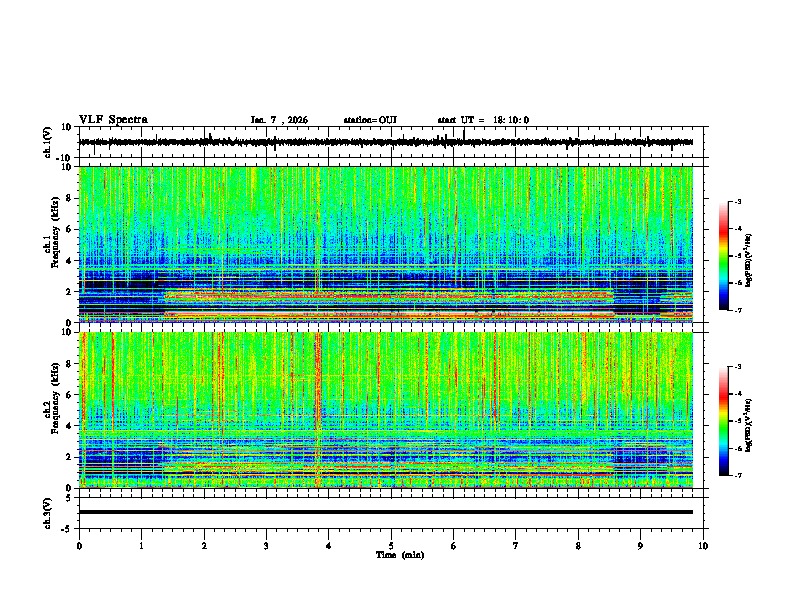Click the time axis tick label "1"
Screen dimensions: 792x612
(x=141, y=546)
